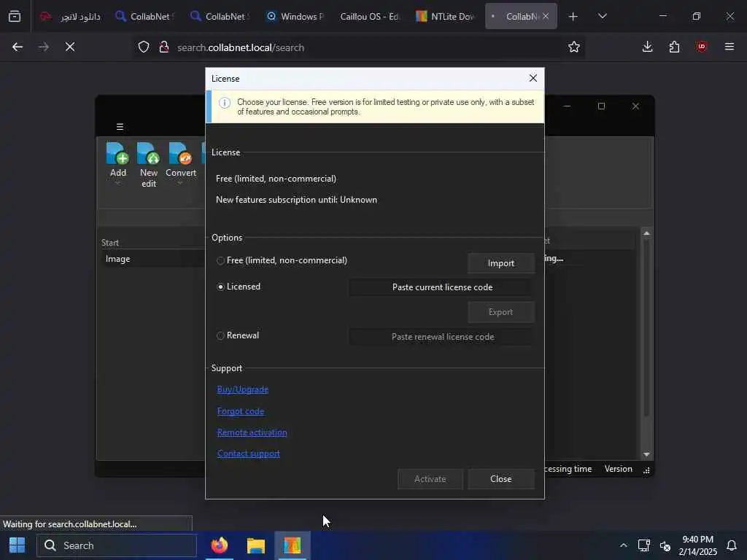Switch to the Windows tab

coord(295,16)
